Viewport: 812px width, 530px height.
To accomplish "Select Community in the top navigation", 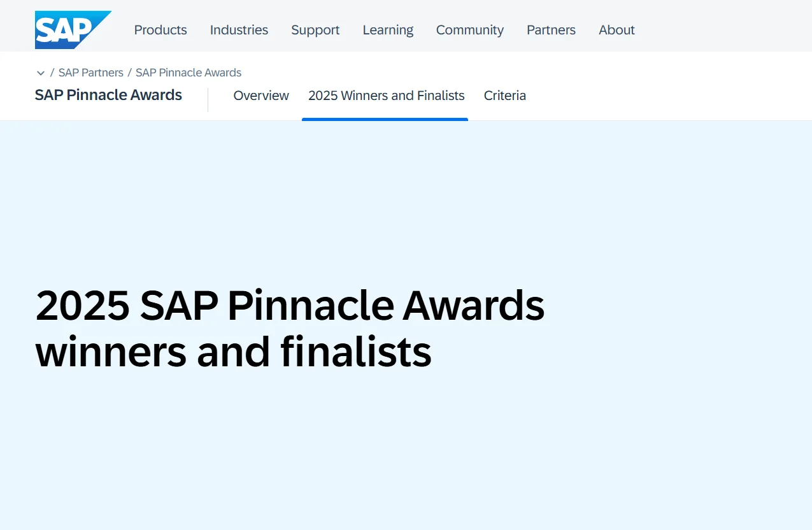I will [x=469, y=30].
